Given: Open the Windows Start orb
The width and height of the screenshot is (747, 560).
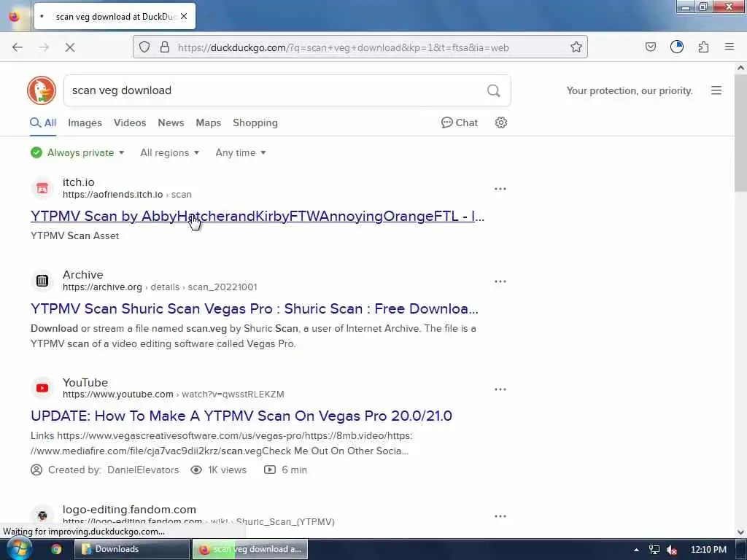Looking at the screenshot, I should point(19,548).
